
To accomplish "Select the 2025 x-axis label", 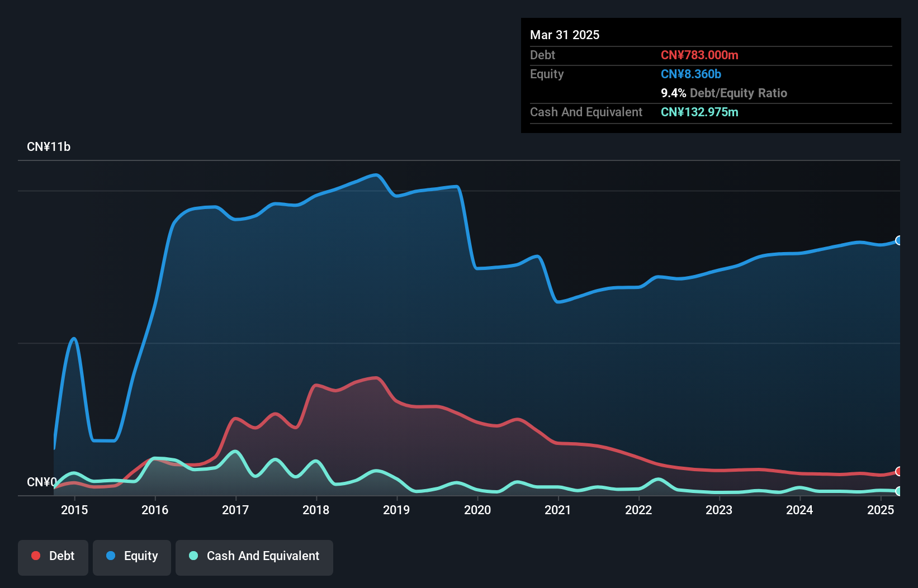I will [x=881, y=510].
